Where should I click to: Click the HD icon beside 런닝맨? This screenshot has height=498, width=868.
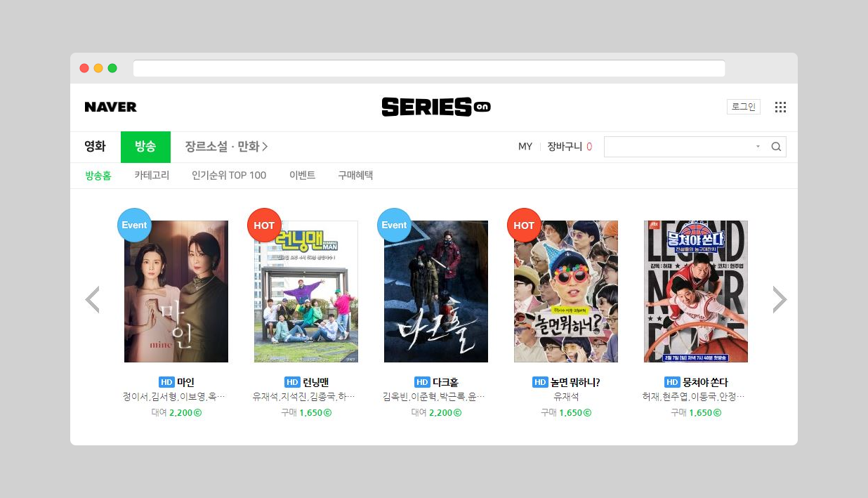coord(292,382)
